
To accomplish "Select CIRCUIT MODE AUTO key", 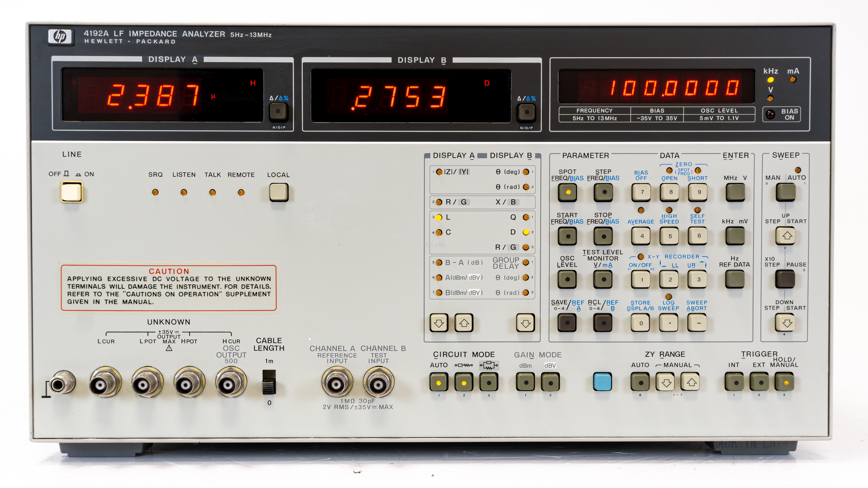I will [x=439, y=382].
